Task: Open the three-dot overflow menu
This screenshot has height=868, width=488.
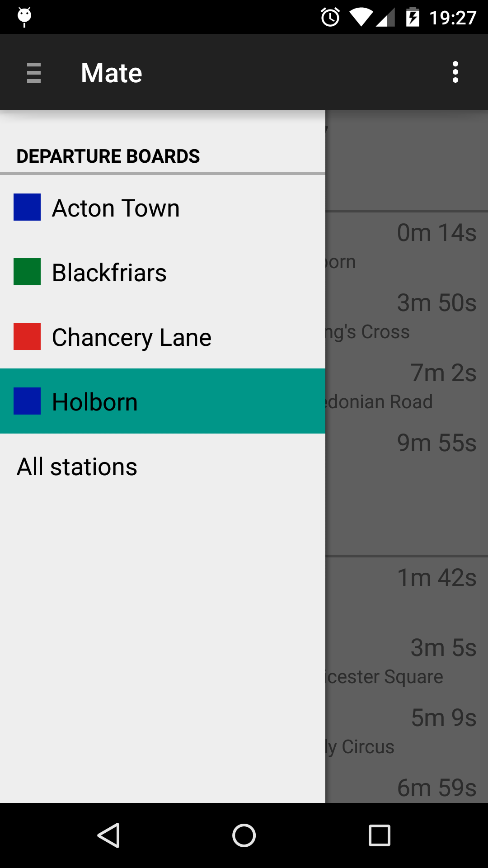Action: tap(455, 72)
